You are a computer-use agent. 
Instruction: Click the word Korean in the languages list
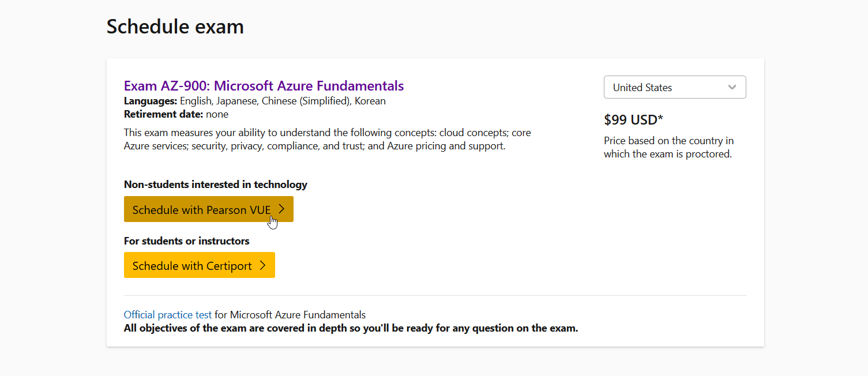pos(370,101)
